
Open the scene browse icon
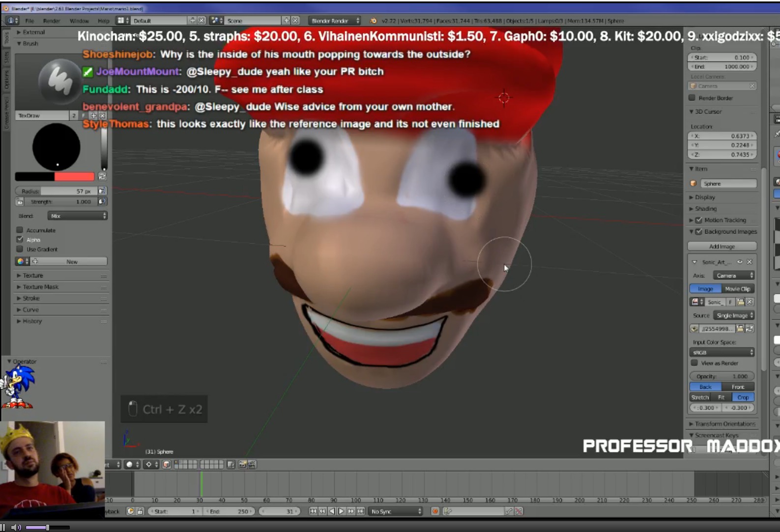(x=216, y=21)
